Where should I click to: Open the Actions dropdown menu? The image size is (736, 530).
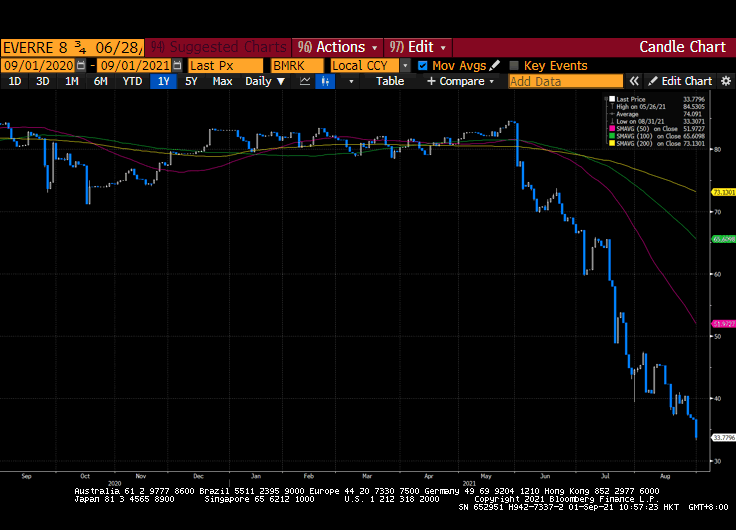337,47
